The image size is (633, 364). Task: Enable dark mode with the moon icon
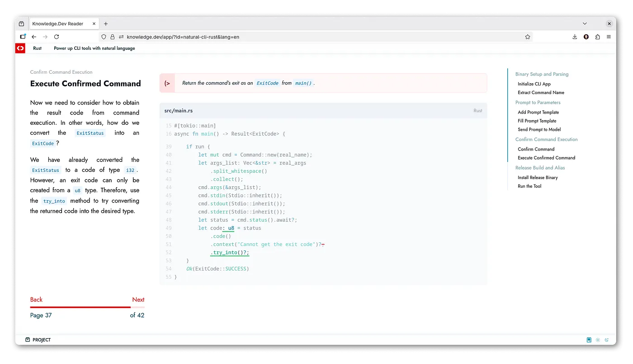[607, 340]
